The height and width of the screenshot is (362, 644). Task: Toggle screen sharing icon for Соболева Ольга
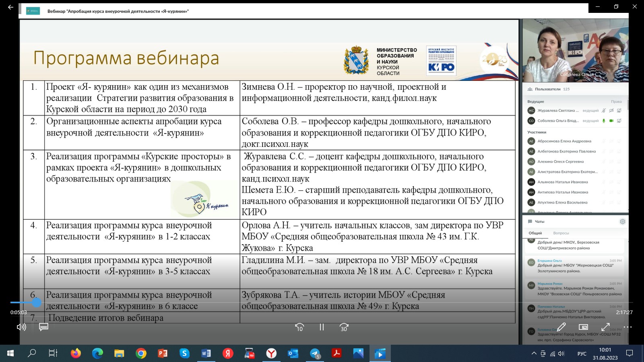click(x=619, y=121)
